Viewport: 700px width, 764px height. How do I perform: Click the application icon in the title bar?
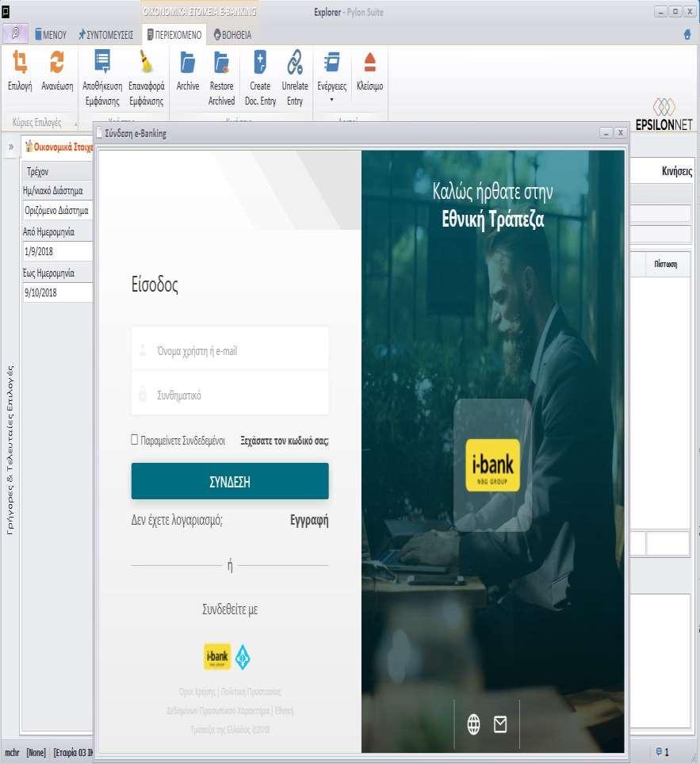(6, 11)
